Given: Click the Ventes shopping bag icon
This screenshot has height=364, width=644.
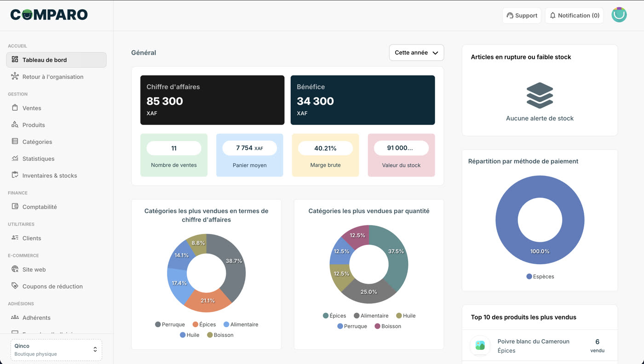Looking at the screenshot, I should click(x=15, y=108).
